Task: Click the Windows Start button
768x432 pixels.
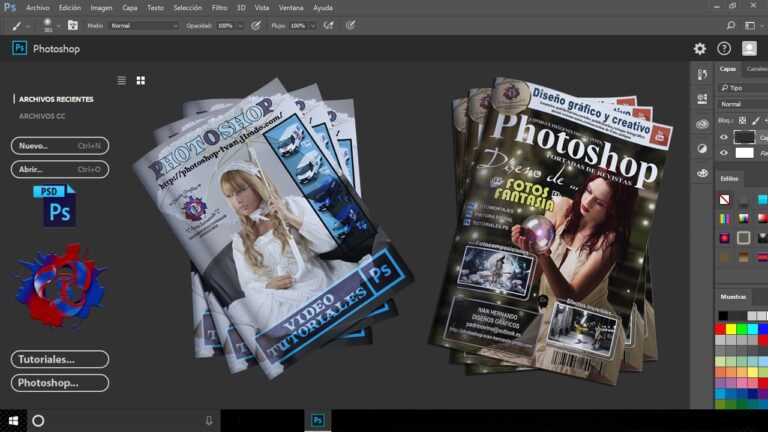Action: tap(13, 421)
